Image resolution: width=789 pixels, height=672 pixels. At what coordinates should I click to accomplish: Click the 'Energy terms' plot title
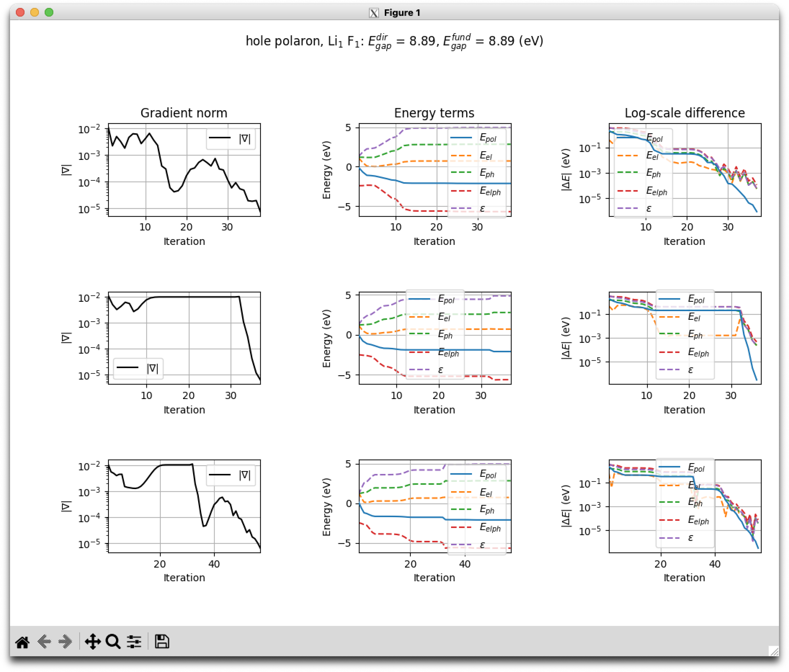point(434,113)
